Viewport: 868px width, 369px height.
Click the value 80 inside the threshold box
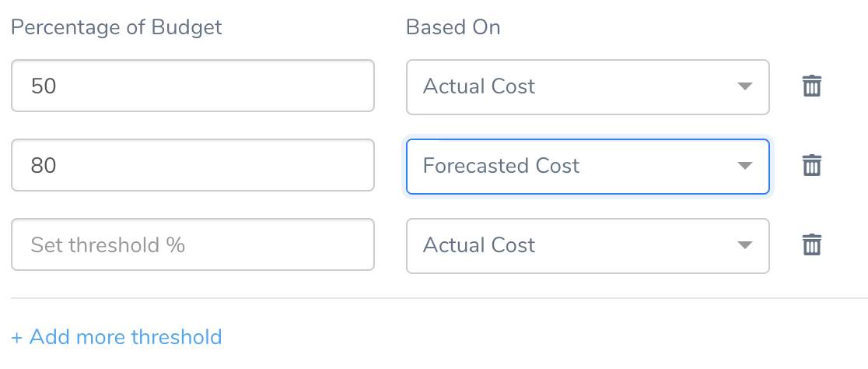(x=44, y=166)
